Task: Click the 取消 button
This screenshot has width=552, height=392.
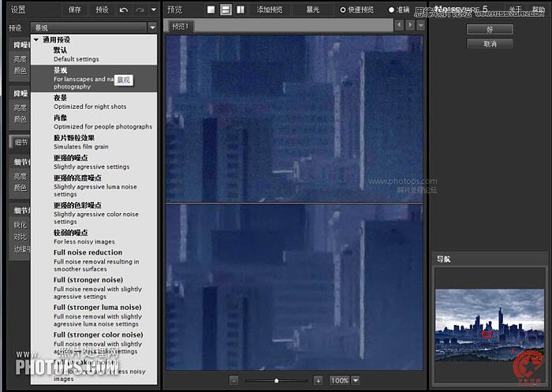Action: click(490, 43)
